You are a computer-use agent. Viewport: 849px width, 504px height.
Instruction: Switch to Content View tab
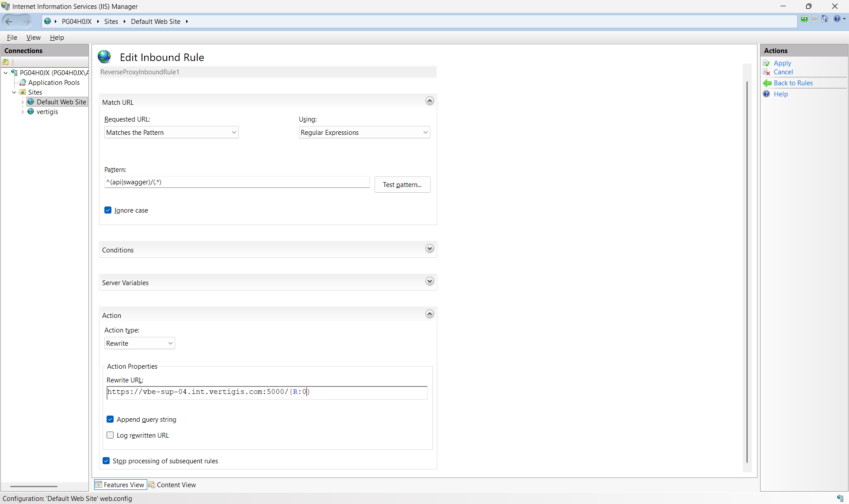172,485
